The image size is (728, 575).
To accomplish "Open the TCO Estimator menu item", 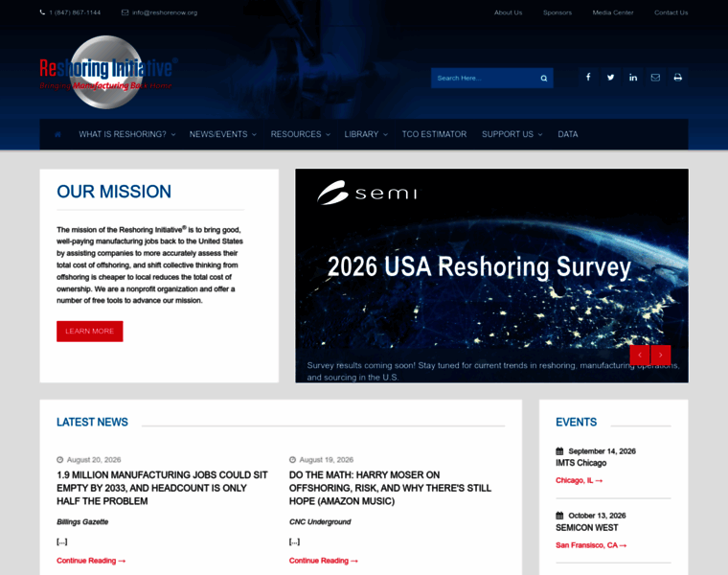I will pos(434,134).
